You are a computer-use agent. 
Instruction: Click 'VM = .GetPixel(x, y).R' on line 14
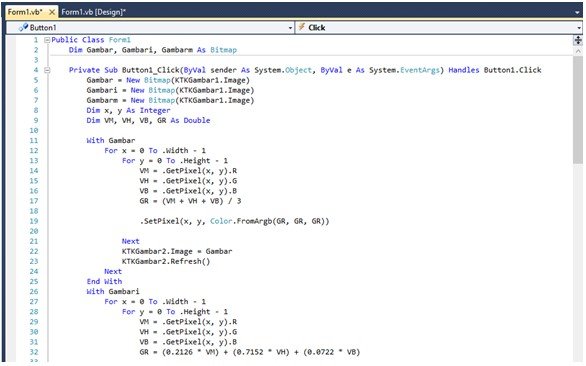tap(188, 171)
